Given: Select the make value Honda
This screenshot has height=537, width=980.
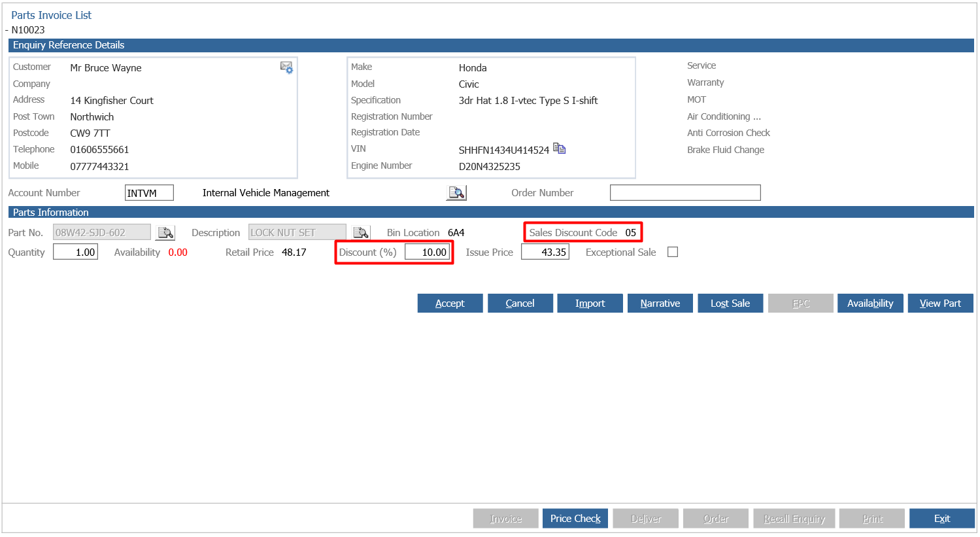Looking at the screenshot, I should coord(473,68).
